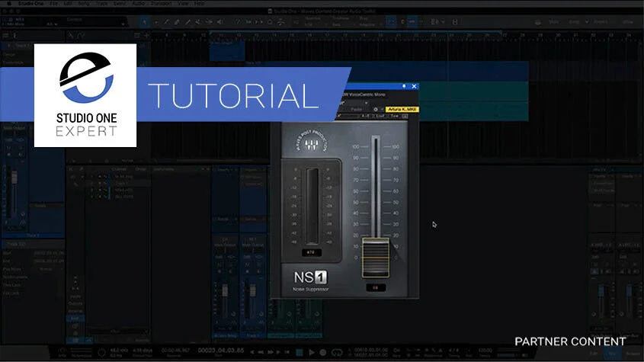Viewport: 644px width, 362px height.
Task: Open the View menu
Action: point(183,3)
